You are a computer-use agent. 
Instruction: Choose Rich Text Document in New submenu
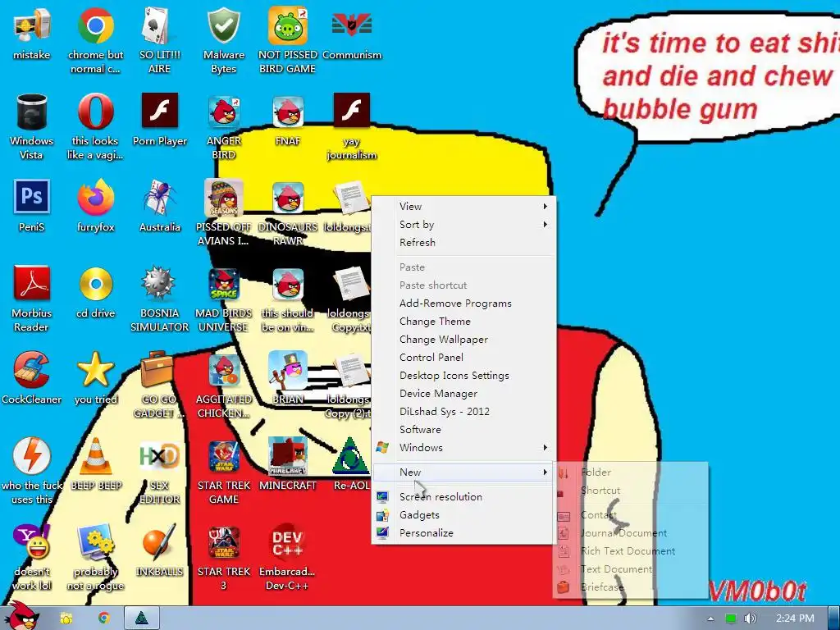point(631,550)
